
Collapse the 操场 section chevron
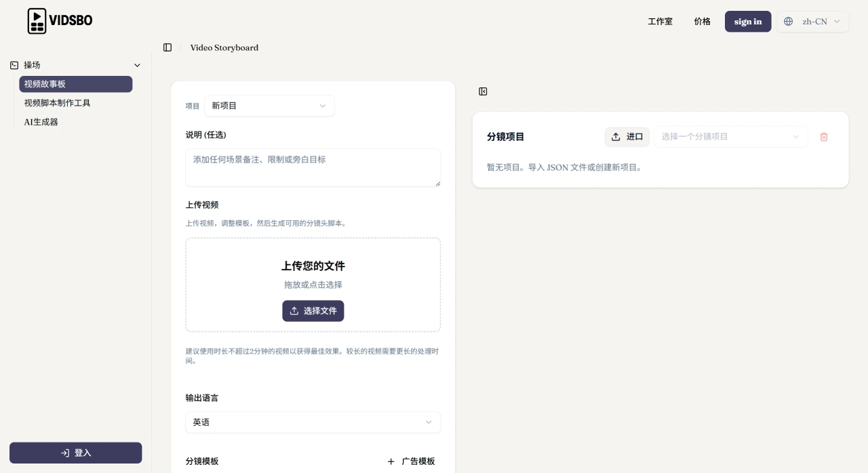pos(137,65)
